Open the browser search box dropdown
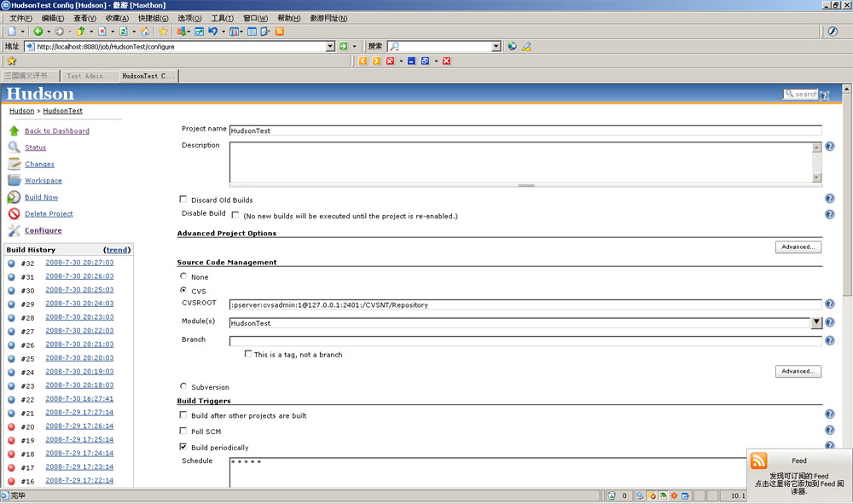Image resolution: width=853 pixels, height=504 pixels. 496,47
